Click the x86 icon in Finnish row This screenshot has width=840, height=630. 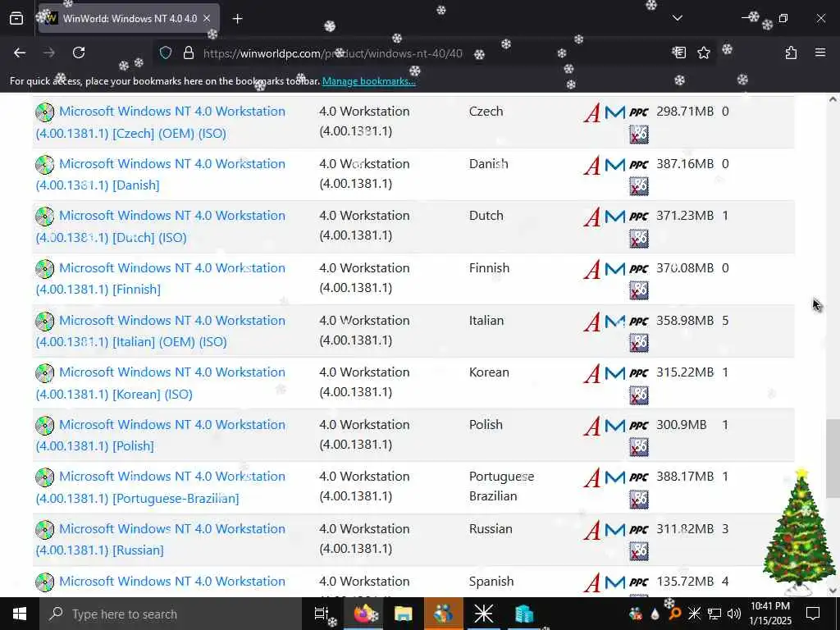(x=638, y=291)
